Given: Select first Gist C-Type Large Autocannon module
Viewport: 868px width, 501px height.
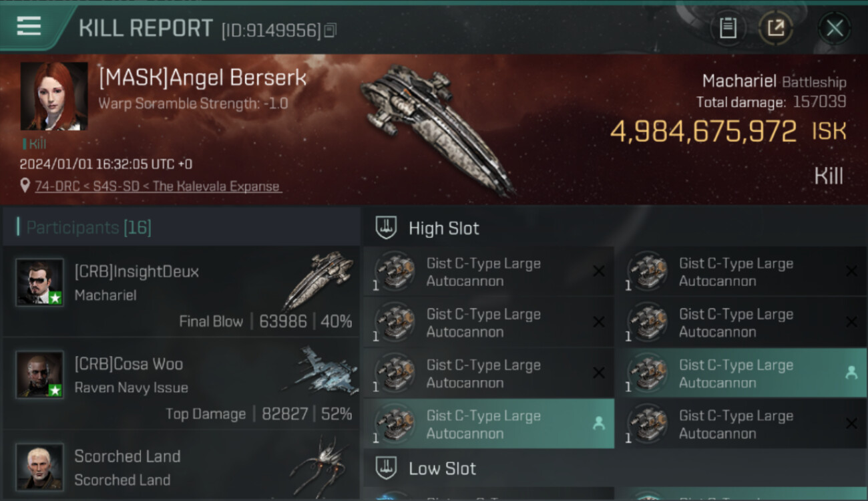Looking at the screenshot, I should [489, 272].
